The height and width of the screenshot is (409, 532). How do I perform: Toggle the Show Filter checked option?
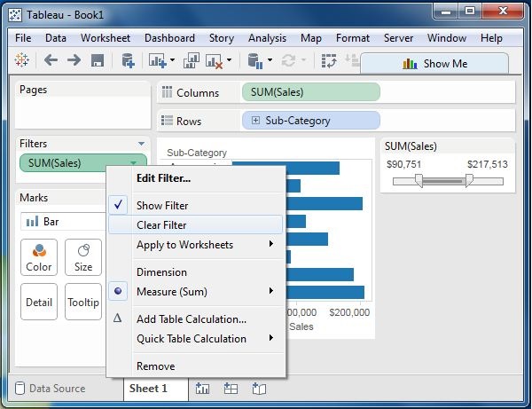(x=161, y=206)
